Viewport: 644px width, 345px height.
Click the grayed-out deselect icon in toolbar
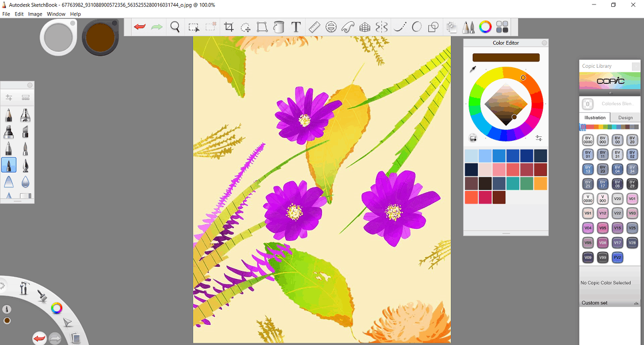[x=210, y=27]
